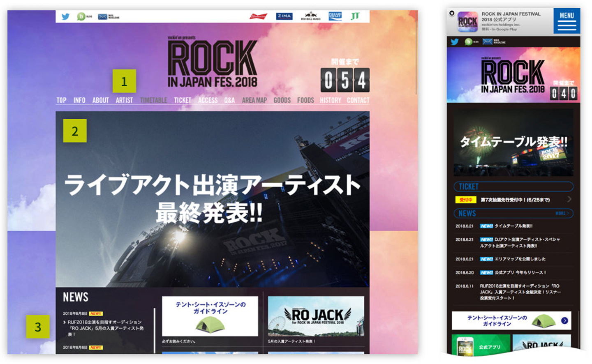592x364 pixels.
Task: Click the desktop caption 5月の入賞アーティスト発表!
Action: tap(291, 341)
